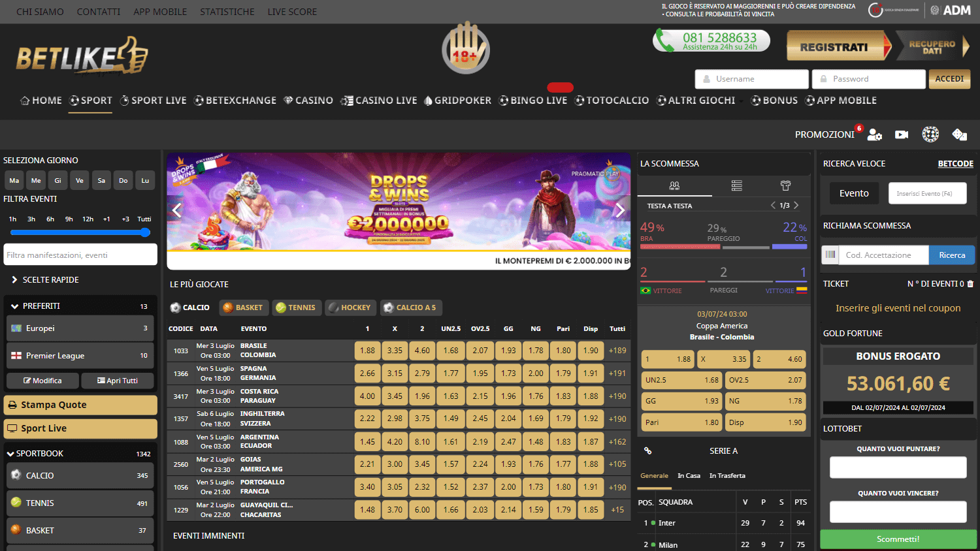Open the list icon tab in La Scommessa

[x=737, y=186]
